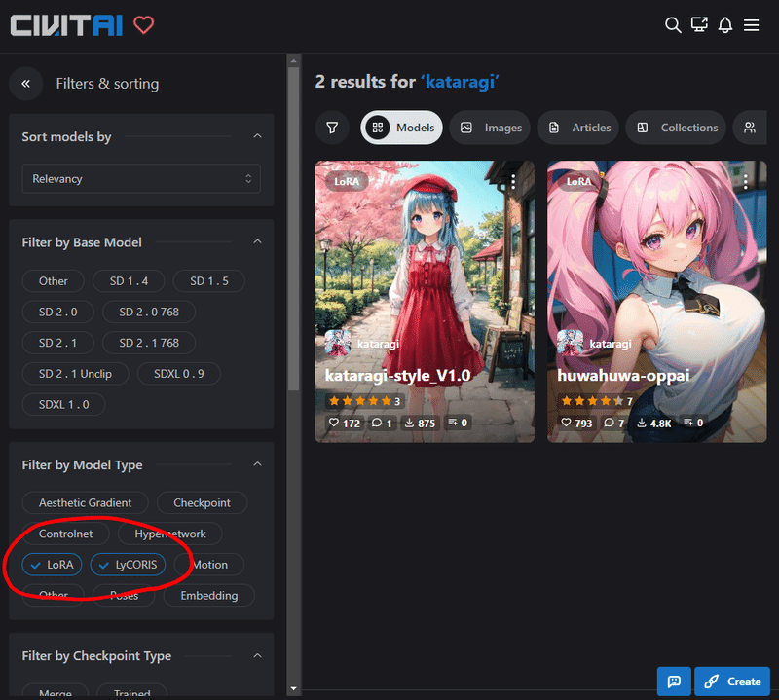Select the Controlnet model type

pos(65,534)
